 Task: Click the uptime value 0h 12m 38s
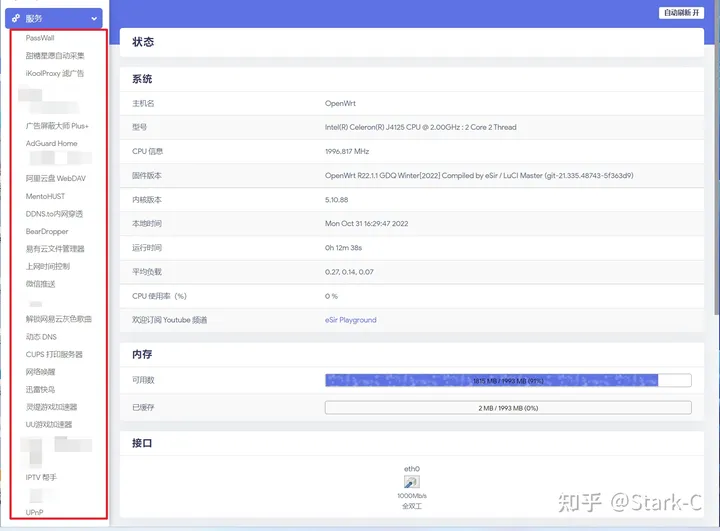coord(343,248)
